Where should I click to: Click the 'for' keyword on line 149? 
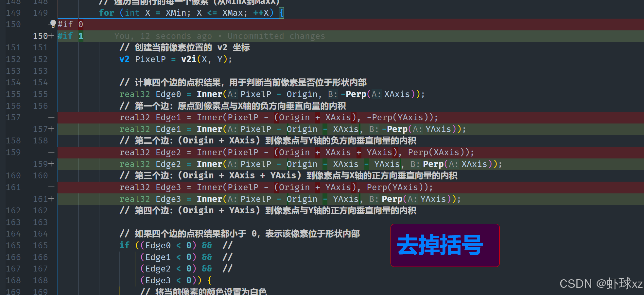[107, 13]
